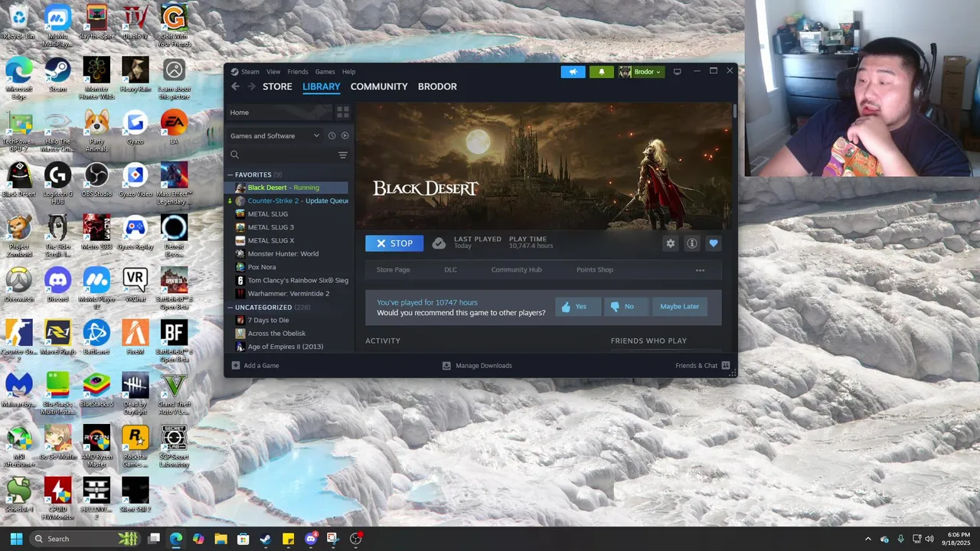
Task: Open Marvel Rivals desktop shortcut
Action: point(57,337)
